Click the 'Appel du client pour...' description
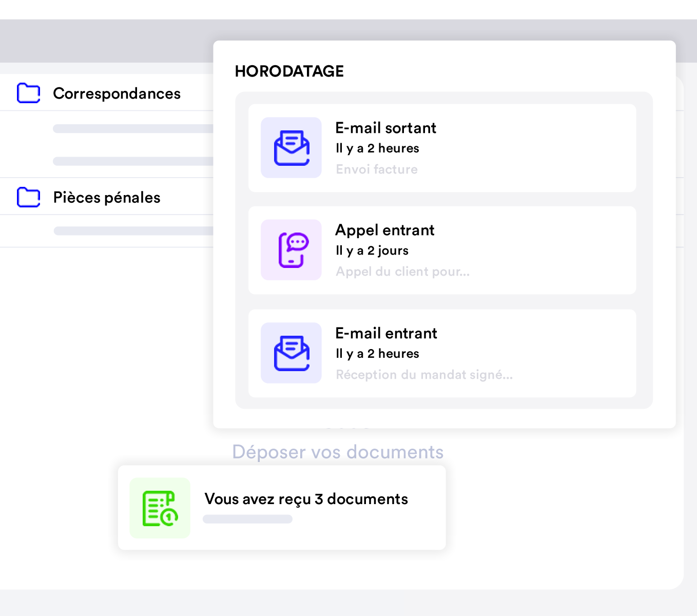The image size is (697, 616). 402,272
